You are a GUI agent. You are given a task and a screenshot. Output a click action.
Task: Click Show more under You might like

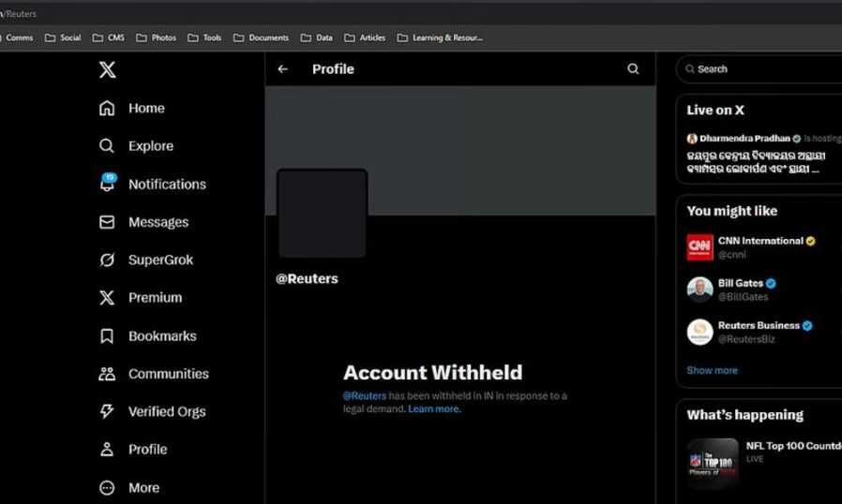pyautogui.click(x=712, y=370)
